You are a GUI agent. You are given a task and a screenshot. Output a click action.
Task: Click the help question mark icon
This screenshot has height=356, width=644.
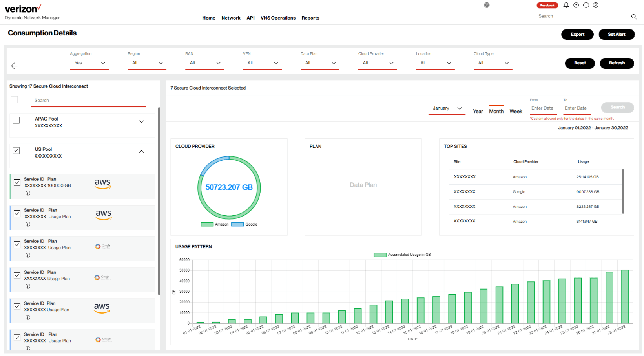576,5
